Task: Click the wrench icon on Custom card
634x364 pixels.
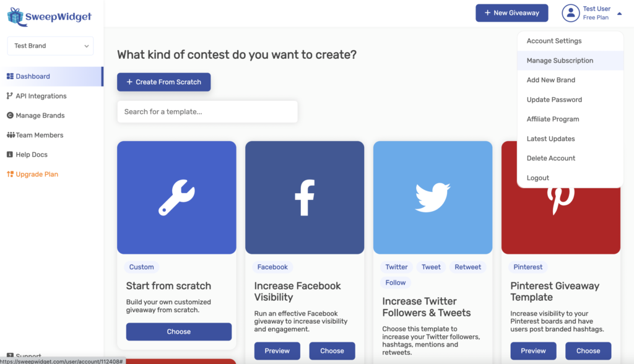Action: pos(176,197)
